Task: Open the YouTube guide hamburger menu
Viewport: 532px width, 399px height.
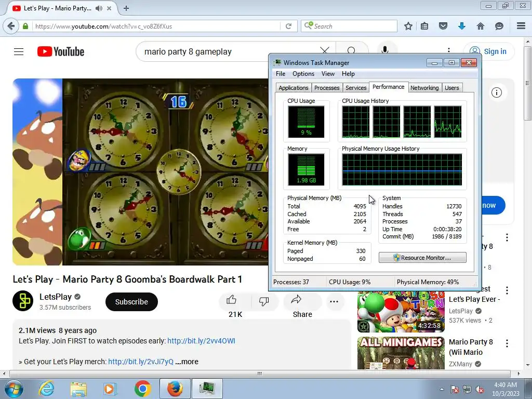Action: (x=19, y=51)
